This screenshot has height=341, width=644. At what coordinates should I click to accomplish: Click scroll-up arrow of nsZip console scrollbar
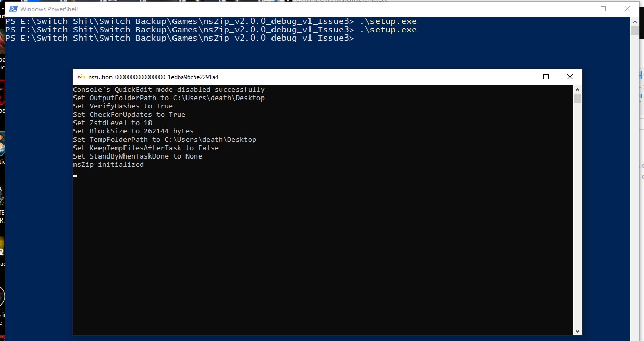[577, 89]
